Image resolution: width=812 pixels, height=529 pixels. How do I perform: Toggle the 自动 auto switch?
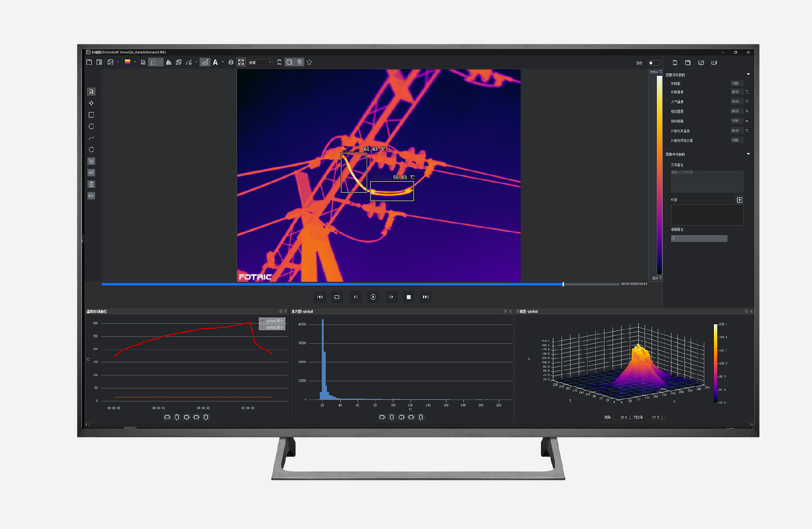point(654,63)
